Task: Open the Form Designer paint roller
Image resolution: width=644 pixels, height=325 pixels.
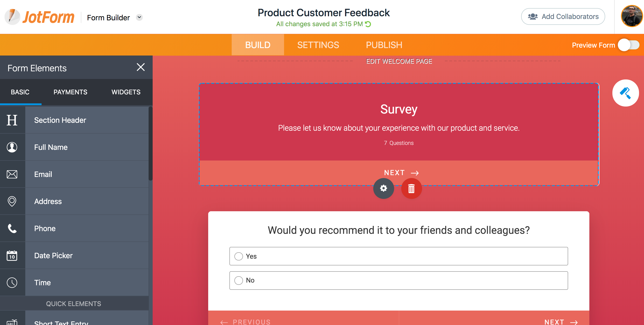Action: [625, 93]
